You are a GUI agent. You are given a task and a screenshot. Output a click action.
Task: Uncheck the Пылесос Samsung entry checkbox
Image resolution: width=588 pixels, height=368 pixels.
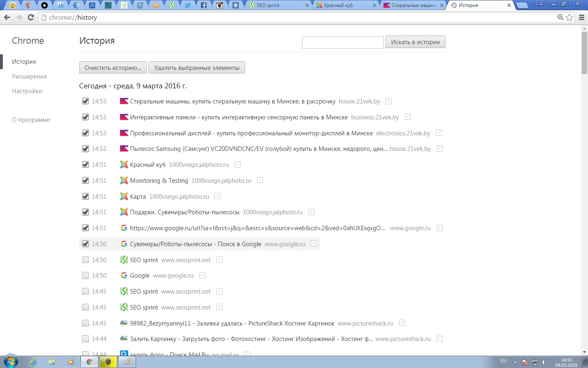[85, 148]
